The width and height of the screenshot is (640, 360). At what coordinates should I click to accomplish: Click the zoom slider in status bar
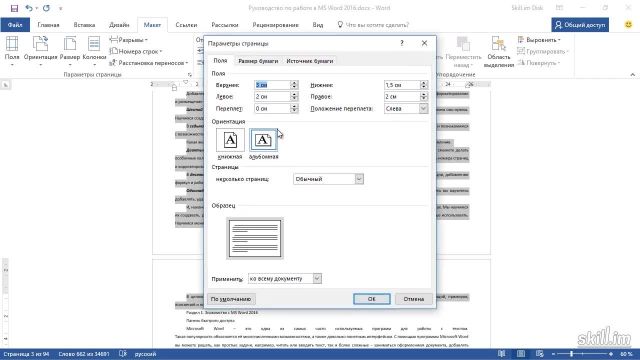(x=582, y=354)
